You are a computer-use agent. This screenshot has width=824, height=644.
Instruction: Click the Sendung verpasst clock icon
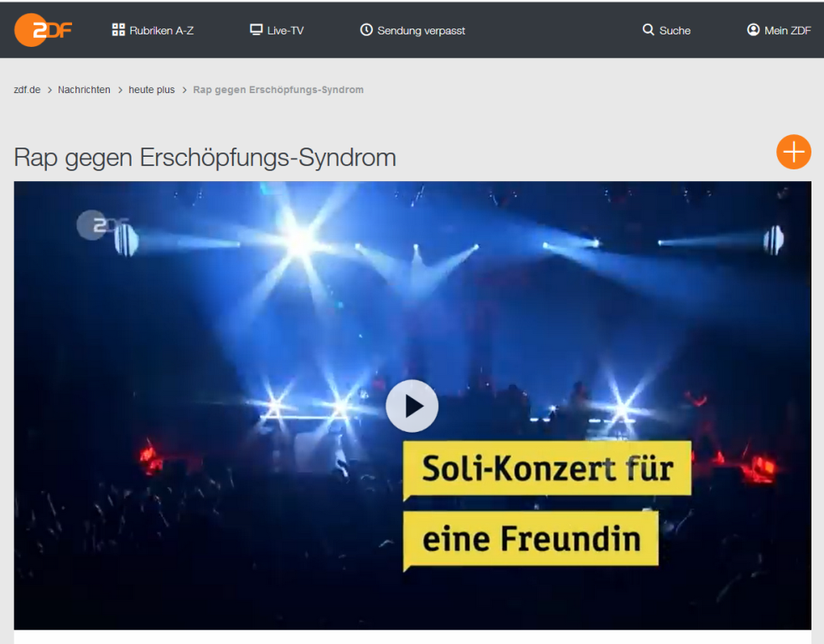(366, 30)
